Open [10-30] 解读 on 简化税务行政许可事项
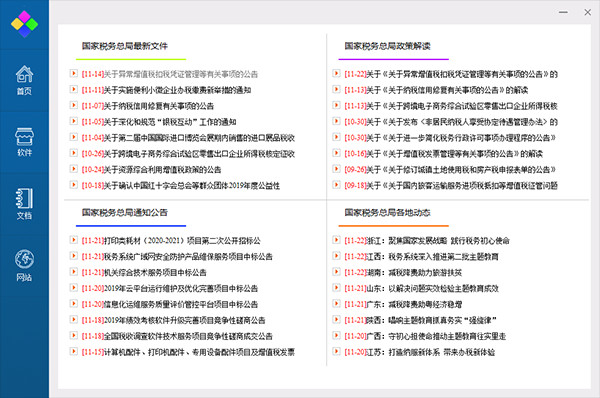 pos(450,138)
